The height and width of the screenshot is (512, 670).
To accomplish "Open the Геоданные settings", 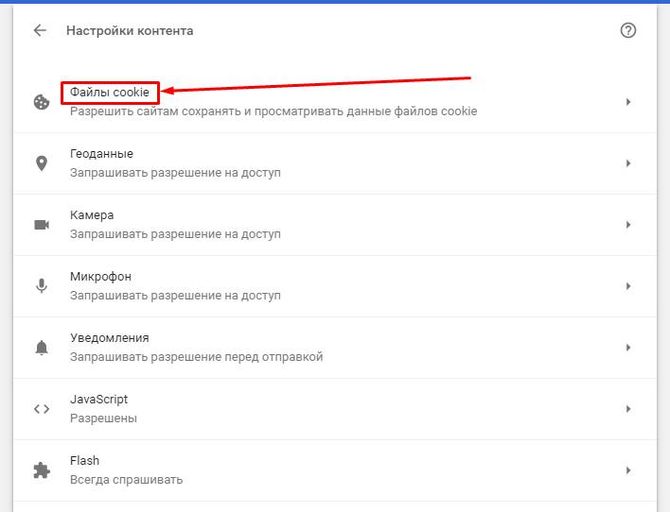I will pos(335,163).
